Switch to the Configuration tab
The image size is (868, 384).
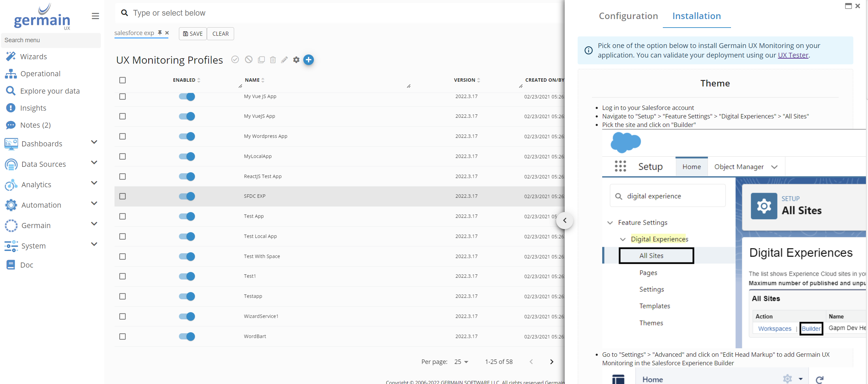coord(628,16)
